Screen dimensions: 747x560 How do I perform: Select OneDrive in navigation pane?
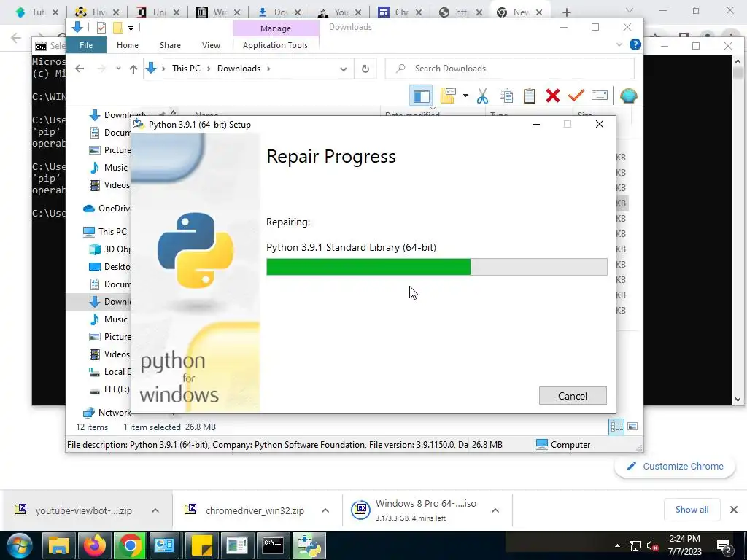115,209
